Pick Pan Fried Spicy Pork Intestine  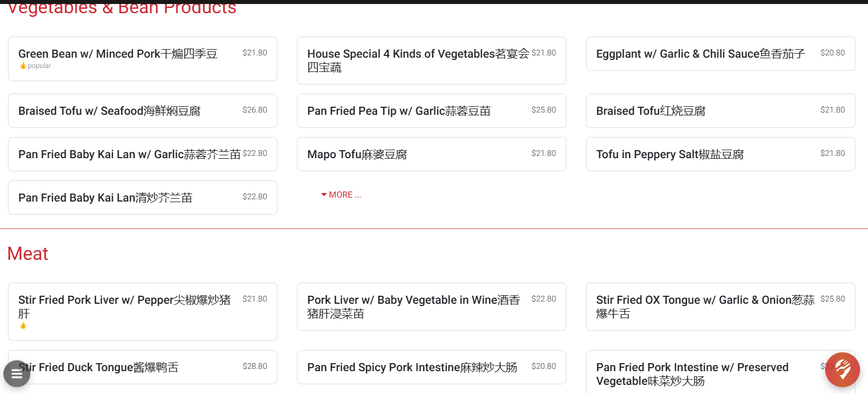412,367
